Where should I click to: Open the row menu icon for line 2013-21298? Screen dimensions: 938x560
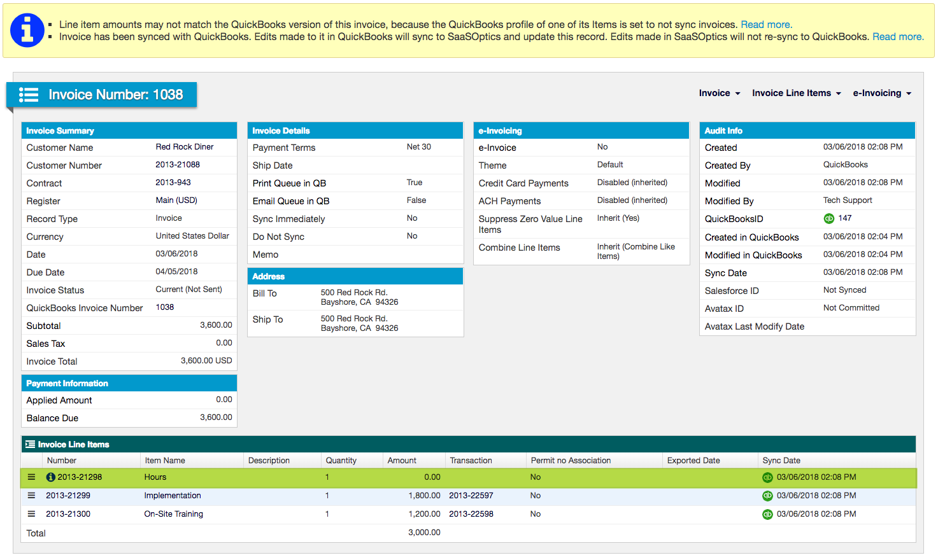pos(31,477)
